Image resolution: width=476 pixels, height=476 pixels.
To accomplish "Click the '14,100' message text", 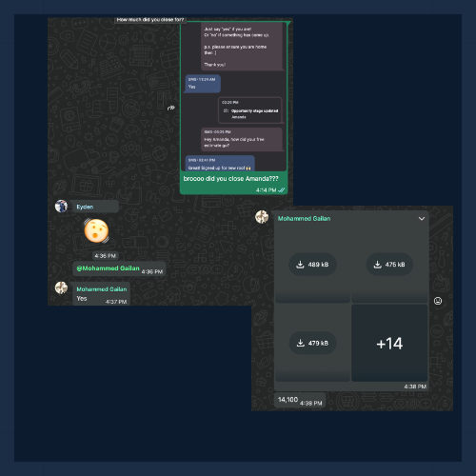I will (288, 400).
